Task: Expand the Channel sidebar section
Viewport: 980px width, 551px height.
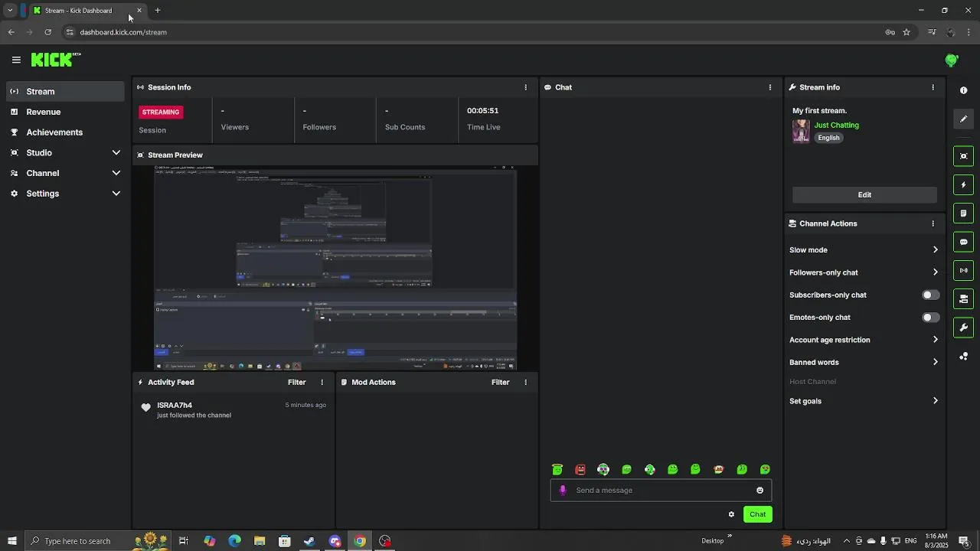Action: click(65, 173)
